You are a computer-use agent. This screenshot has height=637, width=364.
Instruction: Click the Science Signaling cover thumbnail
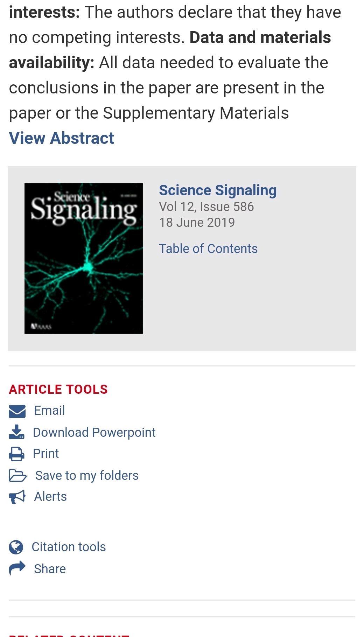click(84, 258)
